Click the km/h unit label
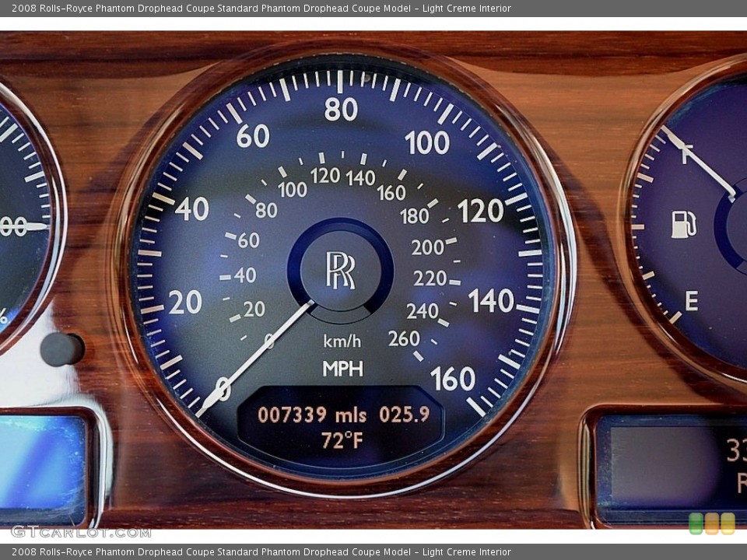747x560 pixels. pos(342,341)
